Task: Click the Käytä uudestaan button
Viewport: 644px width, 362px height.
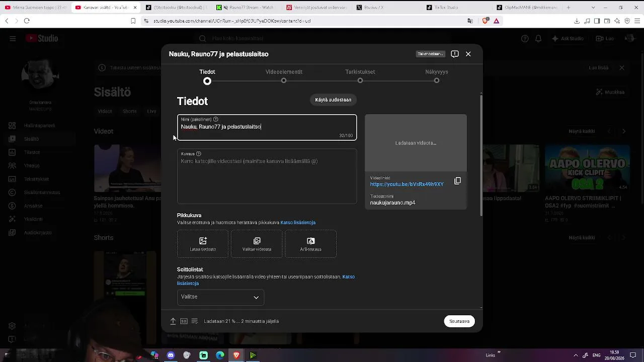Action: click(x=333, y=100)
